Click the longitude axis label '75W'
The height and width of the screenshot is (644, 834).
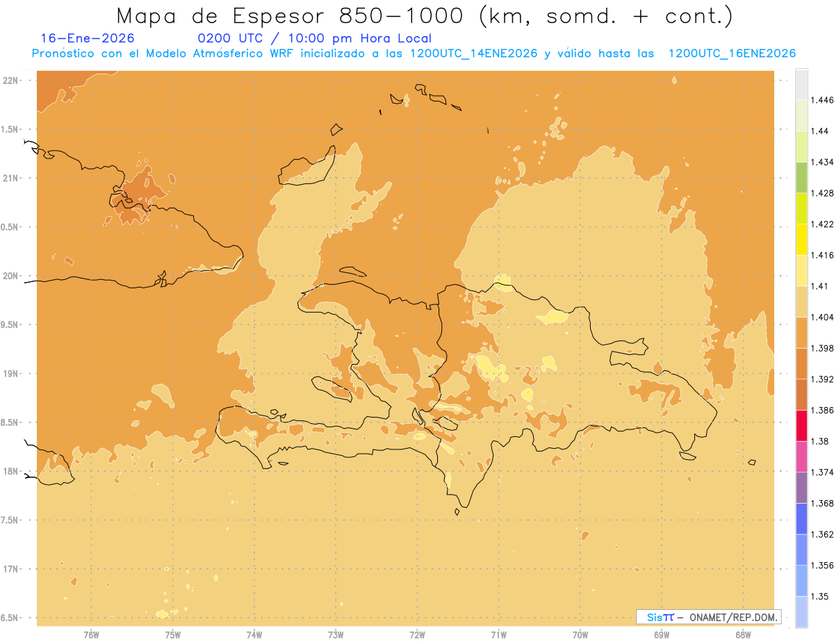173,635
